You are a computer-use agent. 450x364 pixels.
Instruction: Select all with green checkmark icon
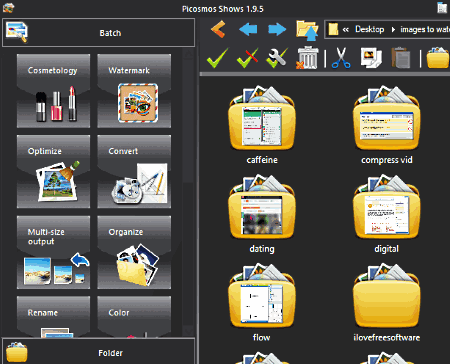218,58
